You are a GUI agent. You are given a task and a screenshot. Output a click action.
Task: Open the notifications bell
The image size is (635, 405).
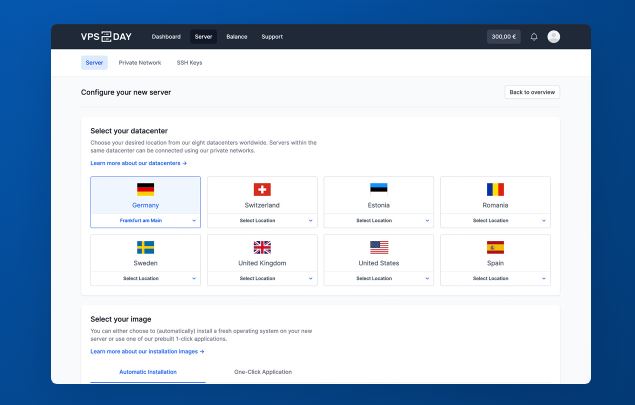coord(534,37)
